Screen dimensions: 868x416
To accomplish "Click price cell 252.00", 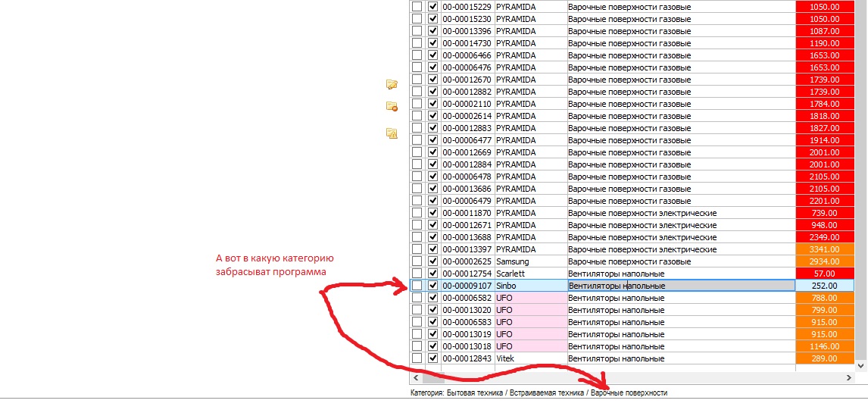I will (826, 286).
